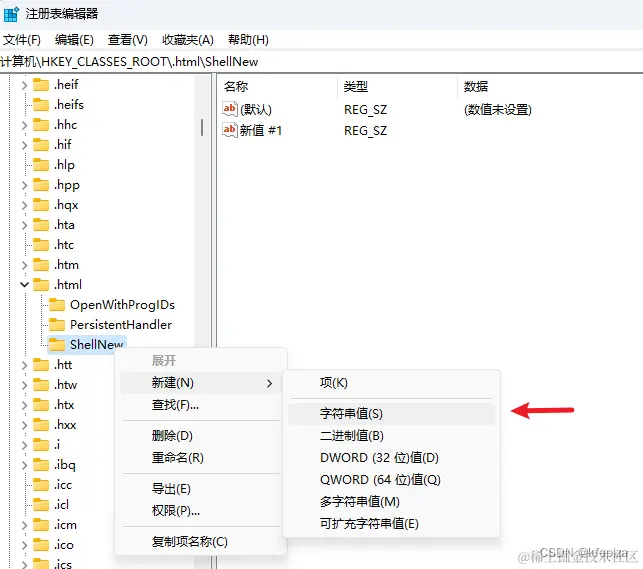
Task: Click the .htc folder icon
Action: click(41, 245)
